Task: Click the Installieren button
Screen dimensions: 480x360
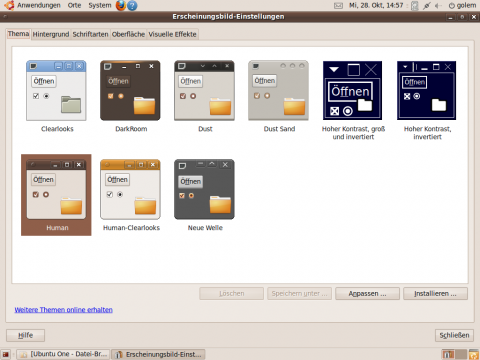Action: tap(435, 294)
